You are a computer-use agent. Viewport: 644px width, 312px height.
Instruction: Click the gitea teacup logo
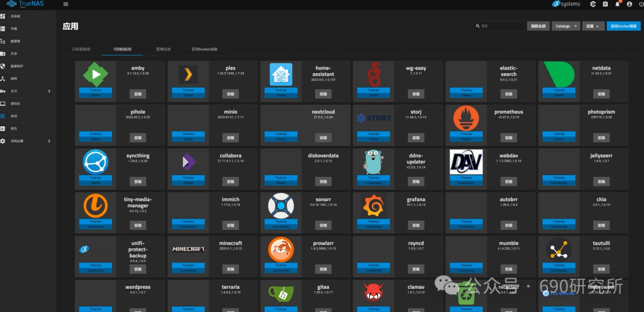pyautogui.click(x=281, y=294)
